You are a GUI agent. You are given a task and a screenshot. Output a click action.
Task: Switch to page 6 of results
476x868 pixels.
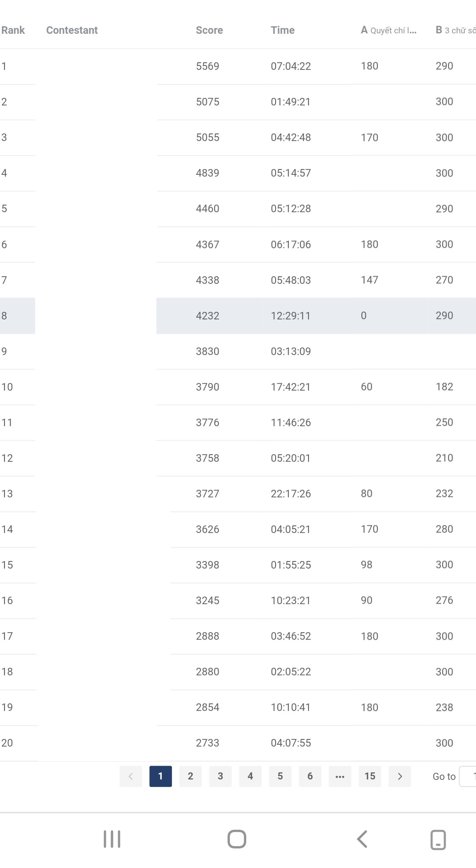[x=310, y=776]
